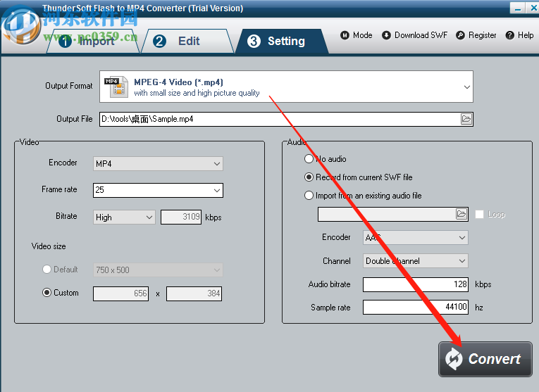Open the Register dialog

(x=476, y=35)
